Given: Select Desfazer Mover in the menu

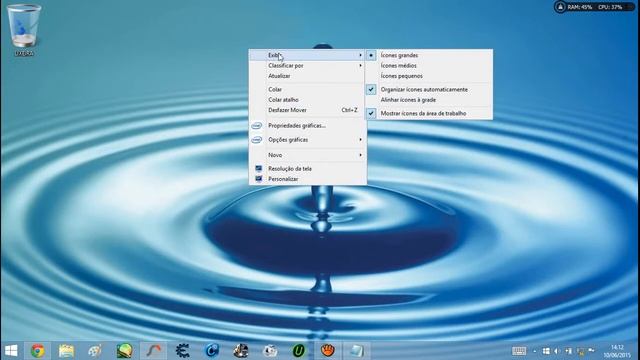Looking at the screenshot, I should [x=307, y=110].
